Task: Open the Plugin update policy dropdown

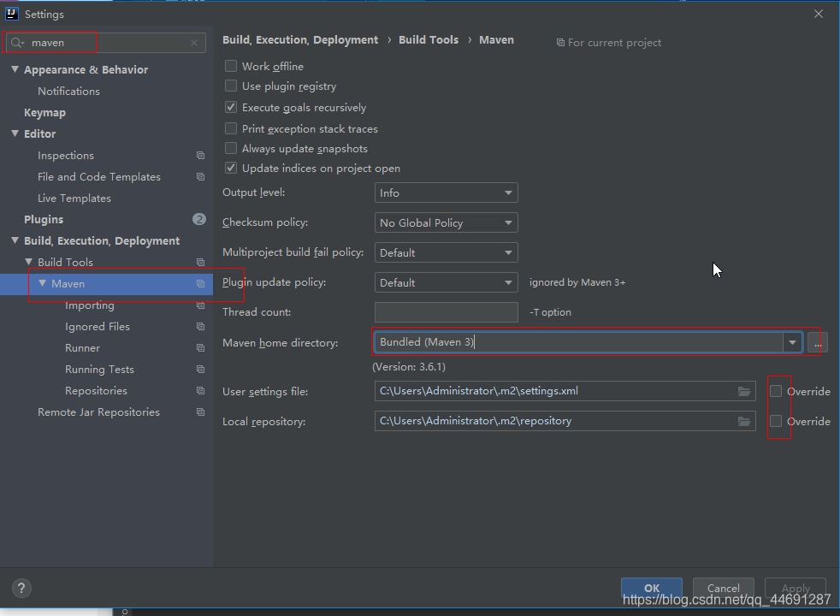Action: 447,283
